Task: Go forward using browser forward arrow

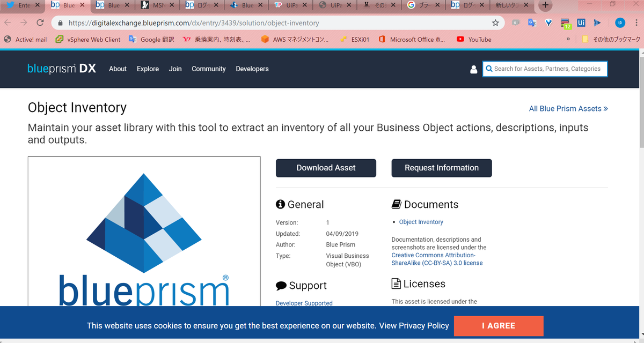Action: tap(23, 23)
